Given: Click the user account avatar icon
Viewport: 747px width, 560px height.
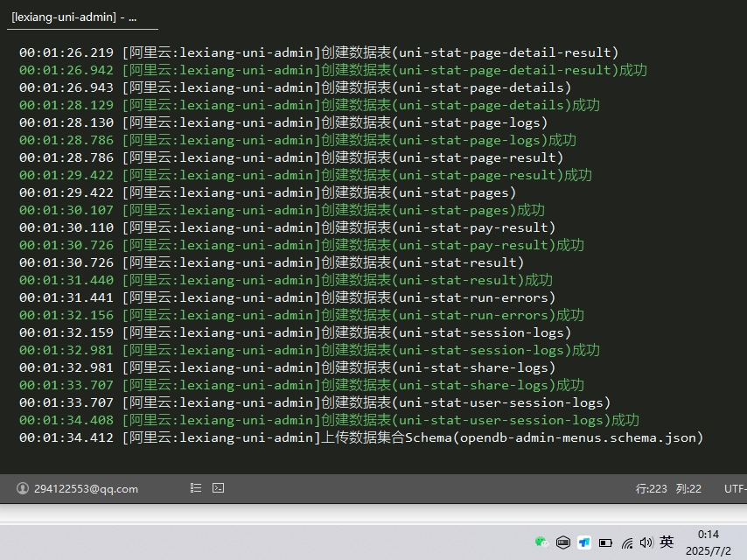Looking at the screenshot, I should tap(23, 488).
